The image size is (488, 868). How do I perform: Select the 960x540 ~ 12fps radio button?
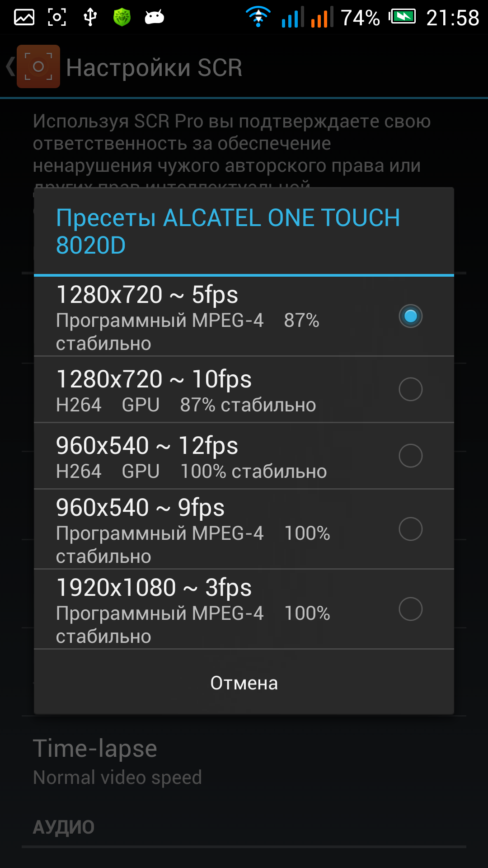pyautogui.click(x=410, y=456)
